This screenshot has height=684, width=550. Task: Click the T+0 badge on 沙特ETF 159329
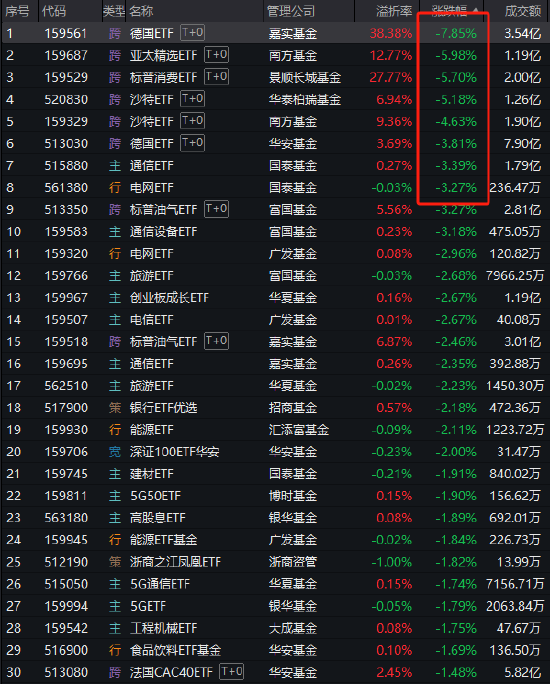pyautogui.click(x=192, y=121)
